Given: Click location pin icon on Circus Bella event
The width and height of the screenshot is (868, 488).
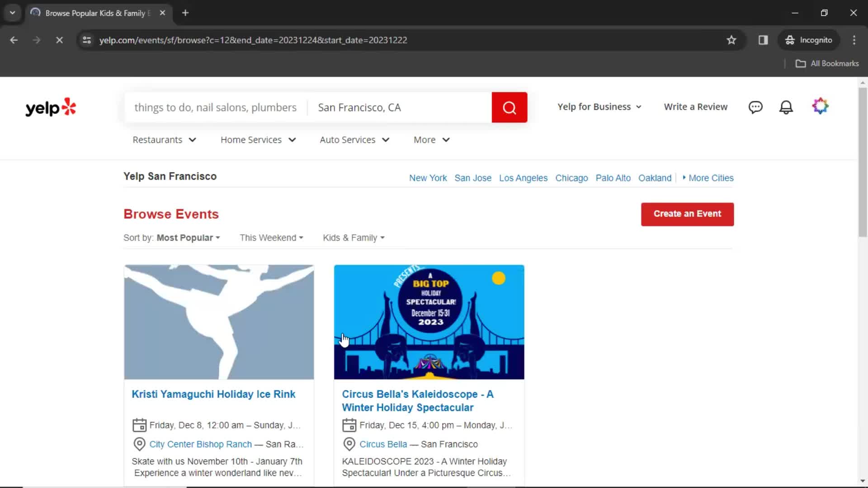Looking at the screenshot, I should click(349, 444).
